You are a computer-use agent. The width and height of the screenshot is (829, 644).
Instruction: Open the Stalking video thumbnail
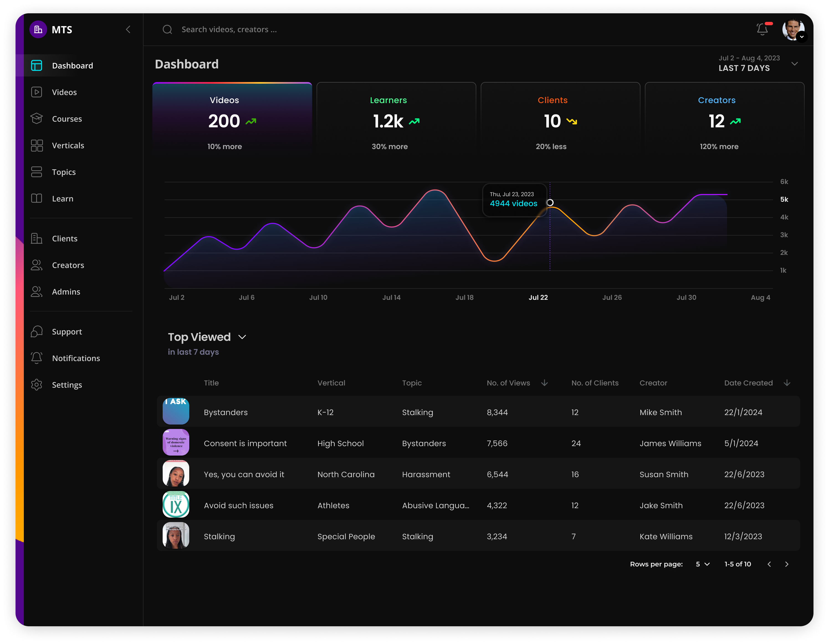tap(176, 535)
